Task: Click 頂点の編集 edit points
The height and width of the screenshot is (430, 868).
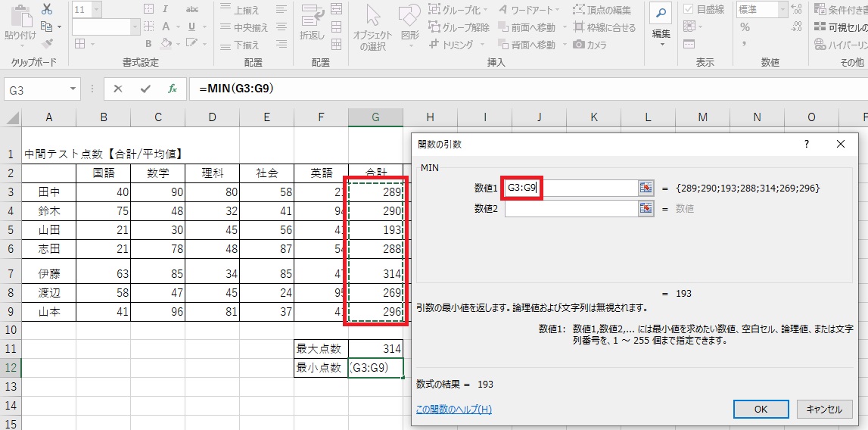Action: (602, 9)
